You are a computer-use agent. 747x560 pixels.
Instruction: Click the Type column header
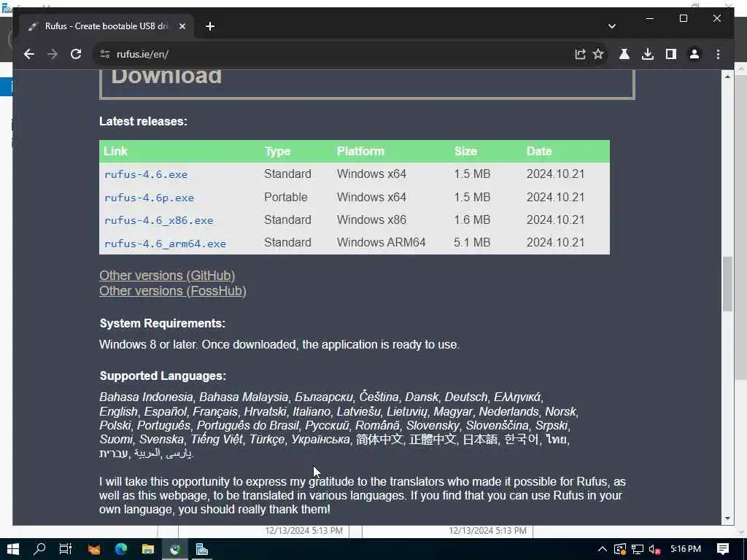coord(277,152)
